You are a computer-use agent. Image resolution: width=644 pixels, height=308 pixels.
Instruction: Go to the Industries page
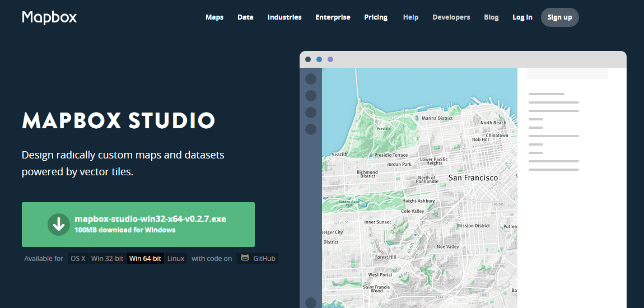tap(284, 17)
